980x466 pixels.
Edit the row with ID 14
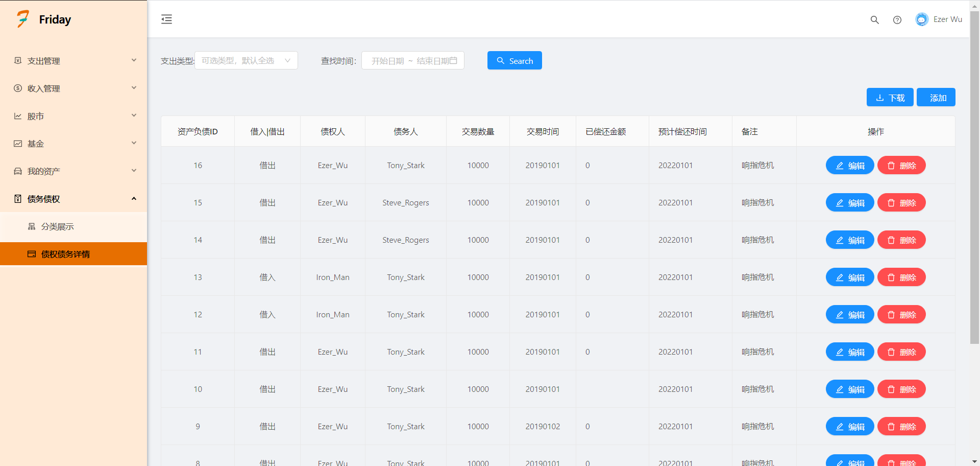850,240
